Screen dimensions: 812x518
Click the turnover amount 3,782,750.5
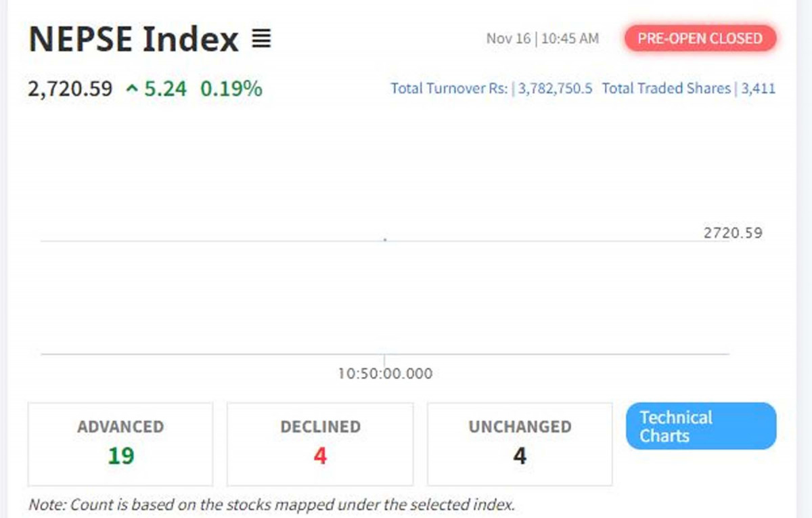coord(556,89)
